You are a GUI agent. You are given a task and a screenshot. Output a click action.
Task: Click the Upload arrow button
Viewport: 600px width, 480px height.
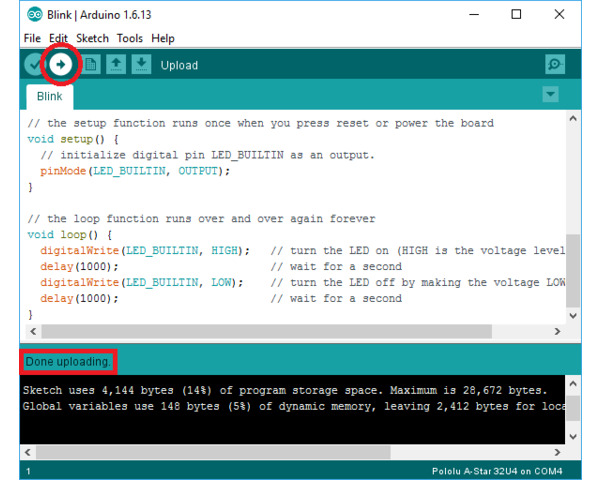(x=60, y=65)
